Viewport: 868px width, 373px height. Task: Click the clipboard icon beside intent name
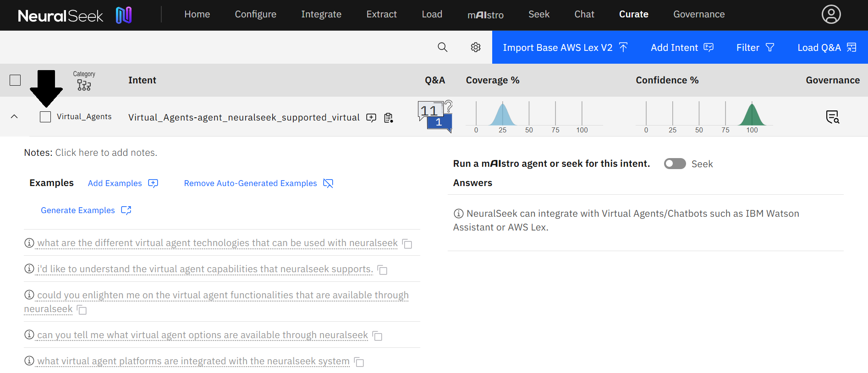389,118
